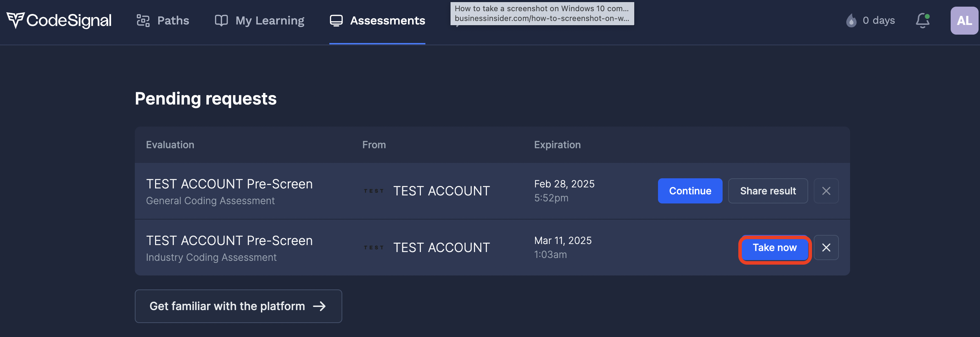Click the Assessments monitor icon
Screen dimensions: 980x337
(x=336, y=21)
